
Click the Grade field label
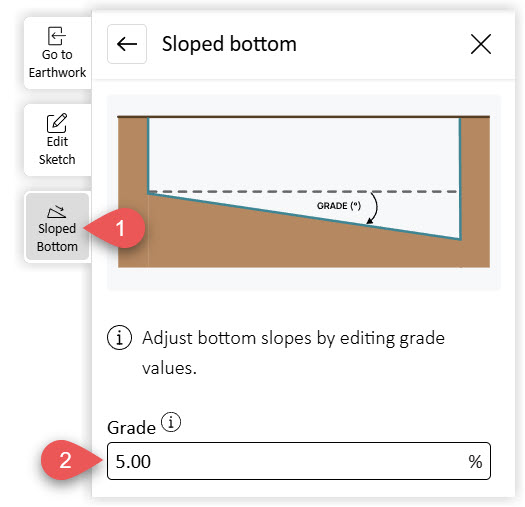coord(131,428)
